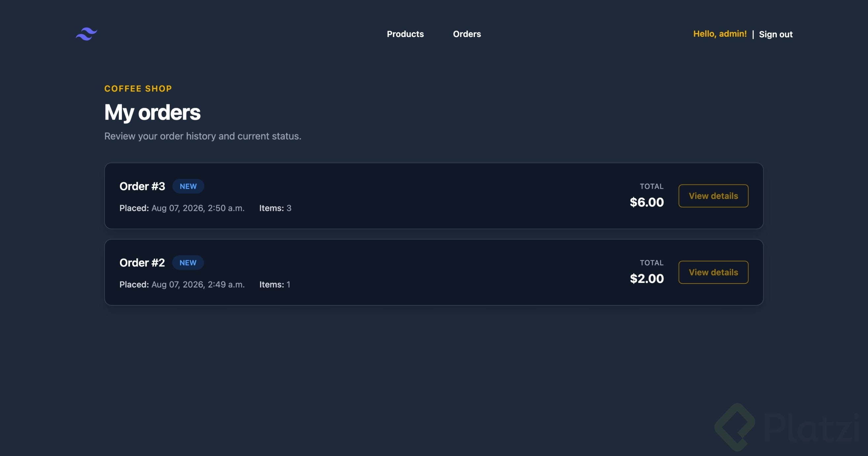The width and height of the screenshot is (868, 456).
Task: Click the Tailwind wave logo icon
Action: click(86, 34)
